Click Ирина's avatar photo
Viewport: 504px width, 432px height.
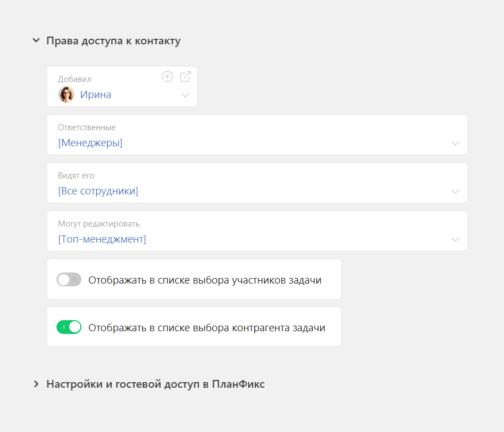click(66, 95)
